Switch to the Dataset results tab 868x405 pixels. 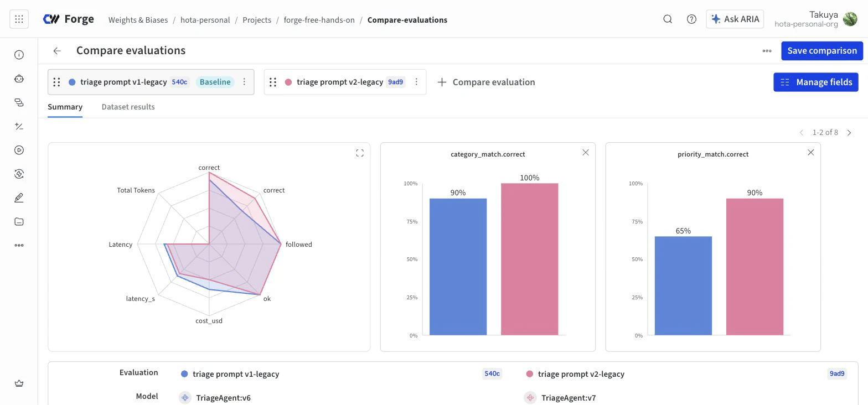coord(128,107)
